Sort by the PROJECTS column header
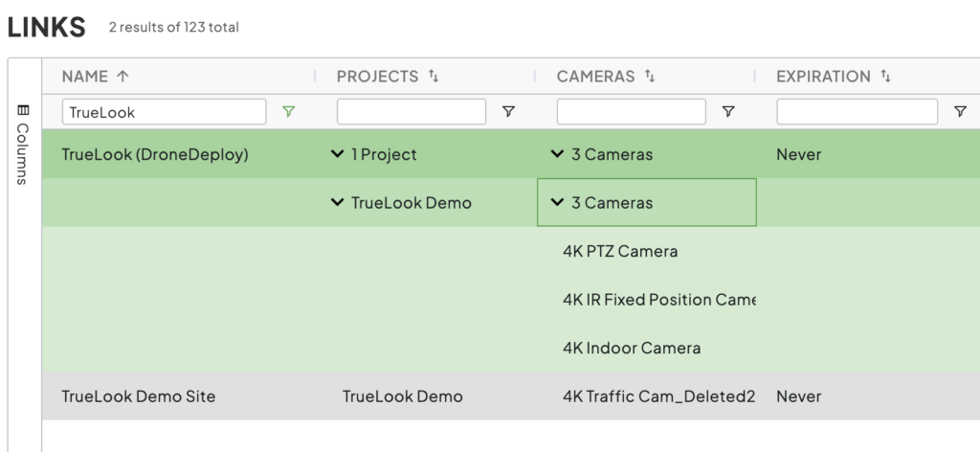The width and height of the screenshot is (980, 452). point(377,77)
